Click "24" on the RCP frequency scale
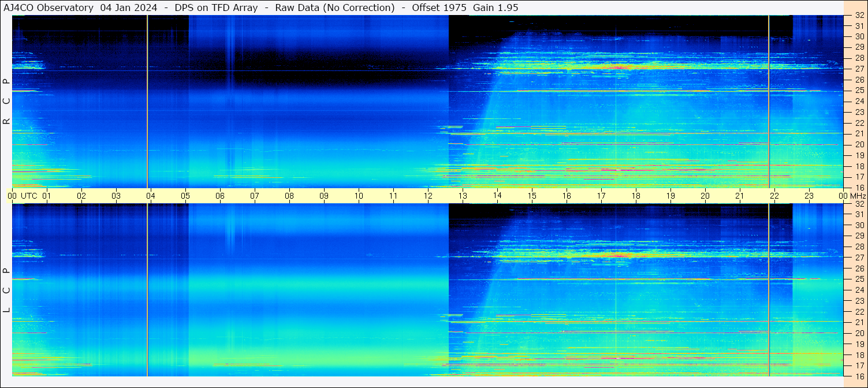Screen dimensions: 868x388 [x=859, y=102]
